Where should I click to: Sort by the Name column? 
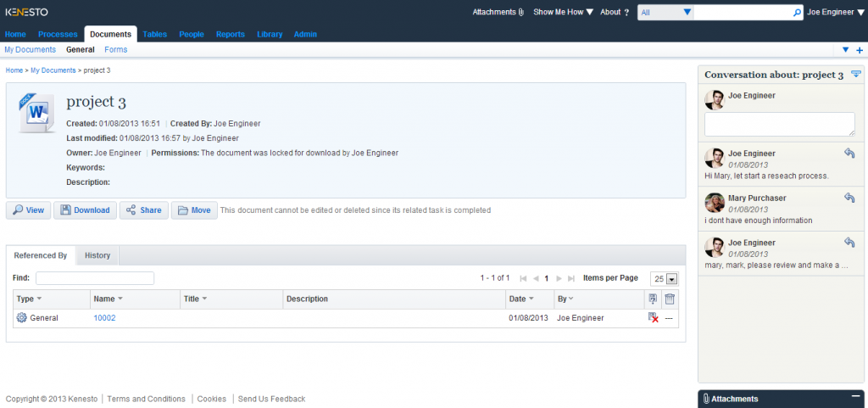coord(108,299)
